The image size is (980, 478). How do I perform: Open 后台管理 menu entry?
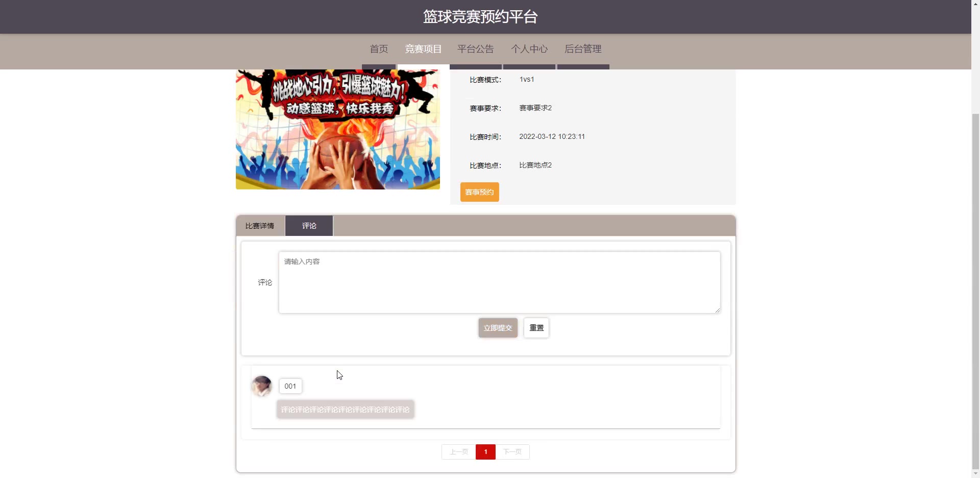click(583, 49)
